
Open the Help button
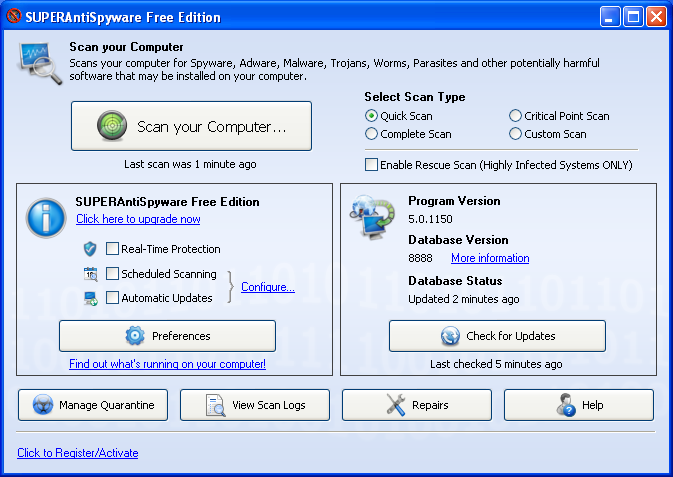click(579, 405)
